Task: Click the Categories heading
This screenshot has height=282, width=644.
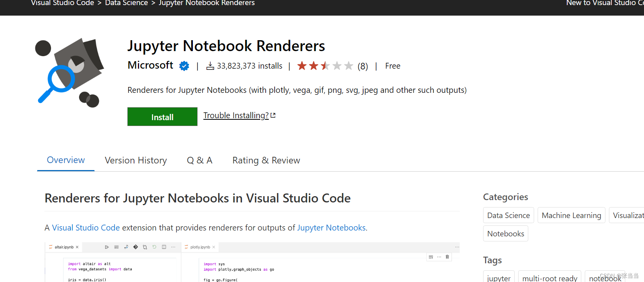Action: click(506, 197)
